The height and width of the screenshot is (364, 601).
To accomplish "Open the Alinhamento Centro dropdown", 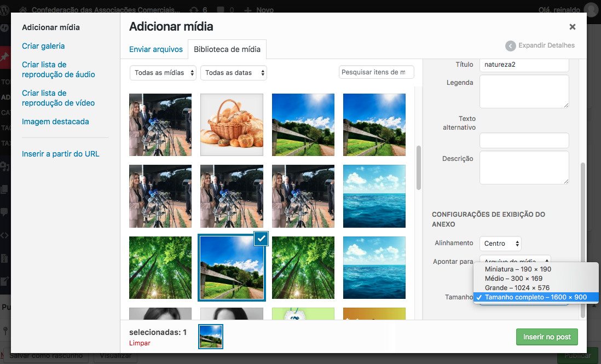I will pos(500,243).
